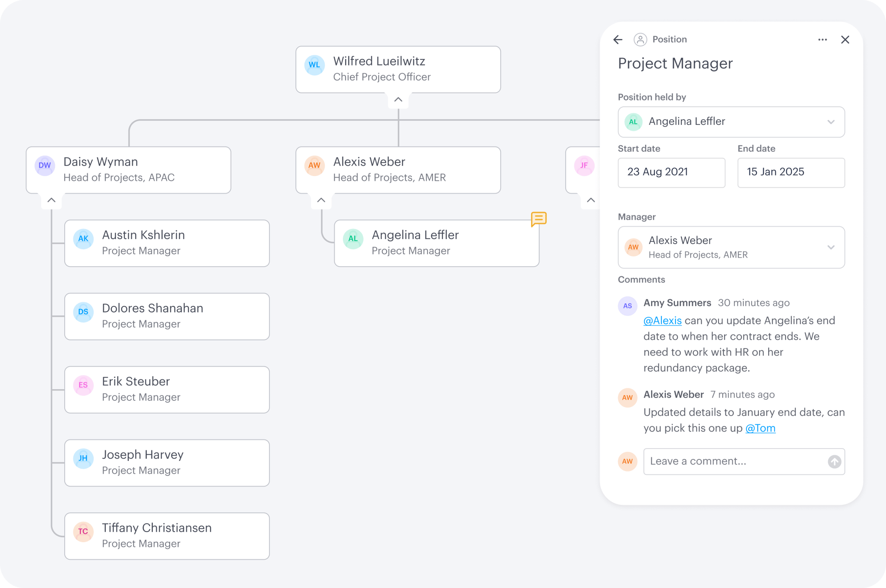
Task: Collapse Alexis Weber's reports chevron
Action: coord(321,200)
